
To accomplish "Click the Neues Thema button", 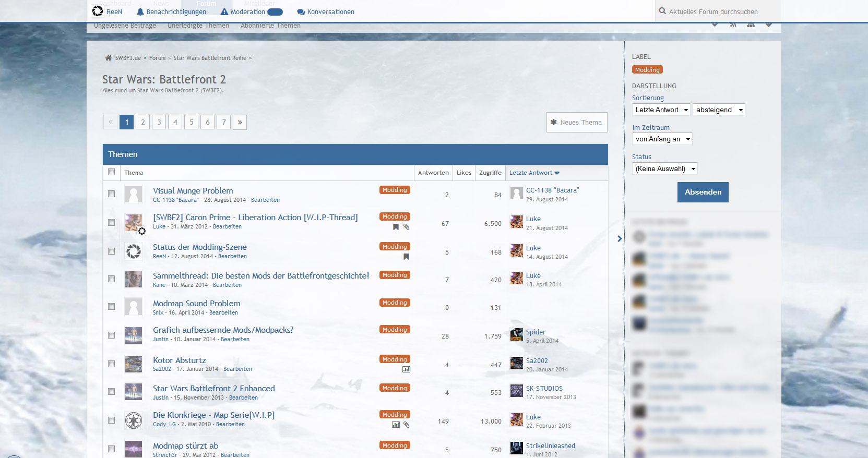I will [577, 122].
